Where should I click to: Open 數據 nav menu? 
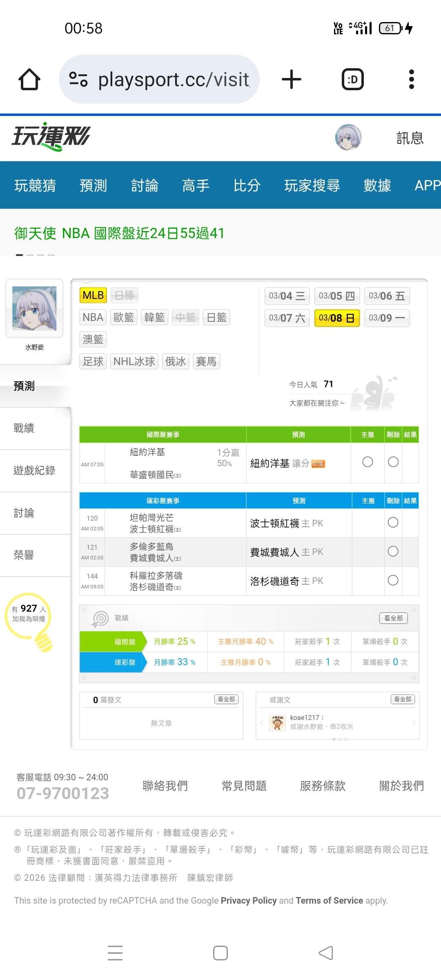(x=377, y=185)
